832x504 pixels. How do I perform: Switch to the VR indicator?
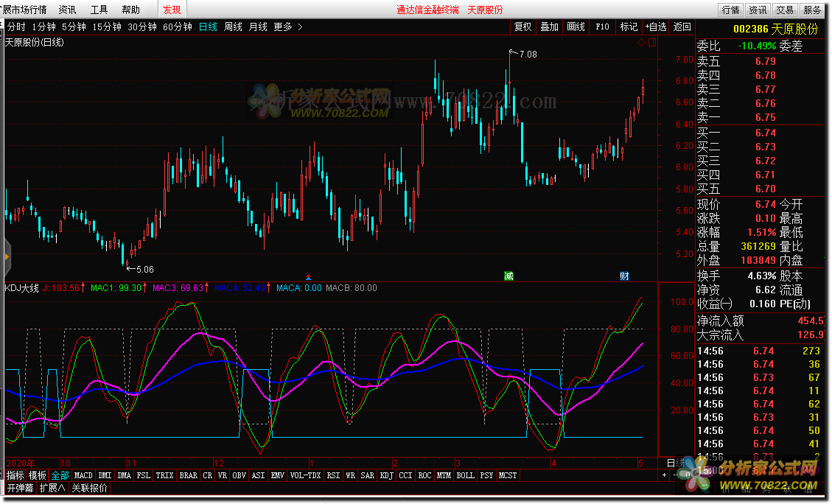point(223,475)
